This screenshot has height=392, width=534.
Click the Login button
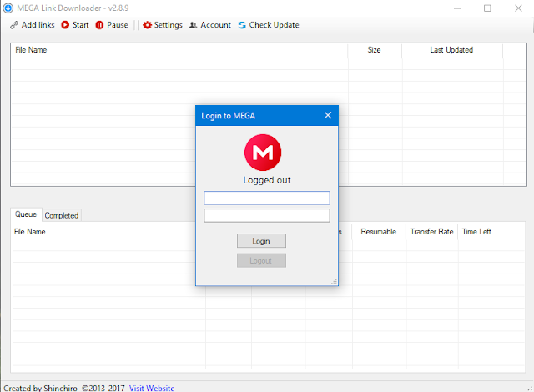[261, 241]
